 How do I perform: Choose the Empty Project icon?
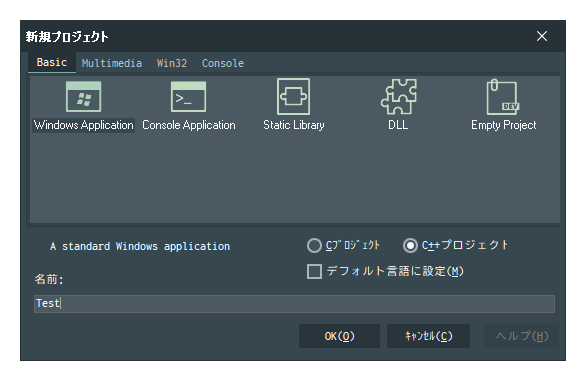click(503, 97)
